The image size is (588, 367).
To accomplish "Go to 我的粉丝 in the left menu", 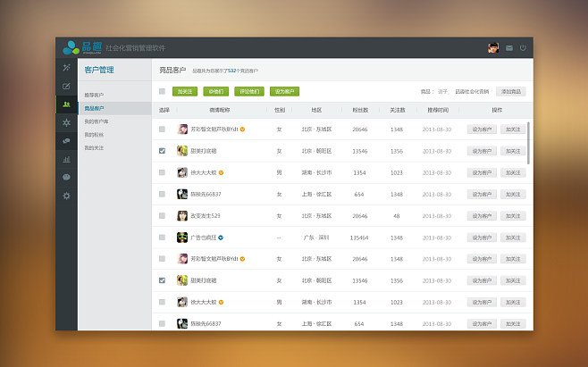I will [94, 134].
